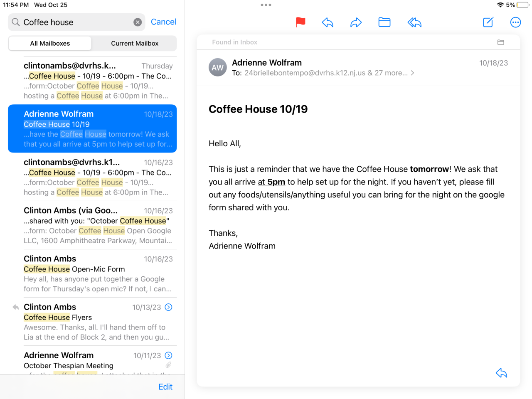This screenshot has height=399, width=532.
Task: Tap the Reply arrow in the top toolbar
Action: 328,22
